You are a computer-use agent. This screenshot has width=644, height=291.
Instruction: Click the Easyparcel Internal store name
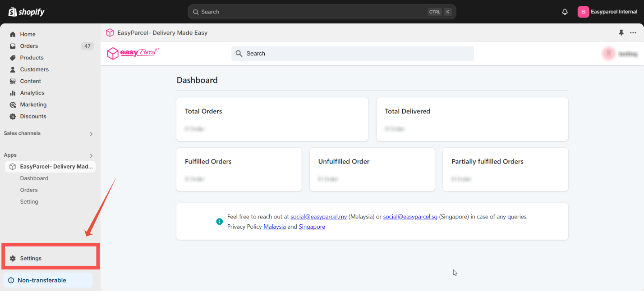click(x=614, y=12)
